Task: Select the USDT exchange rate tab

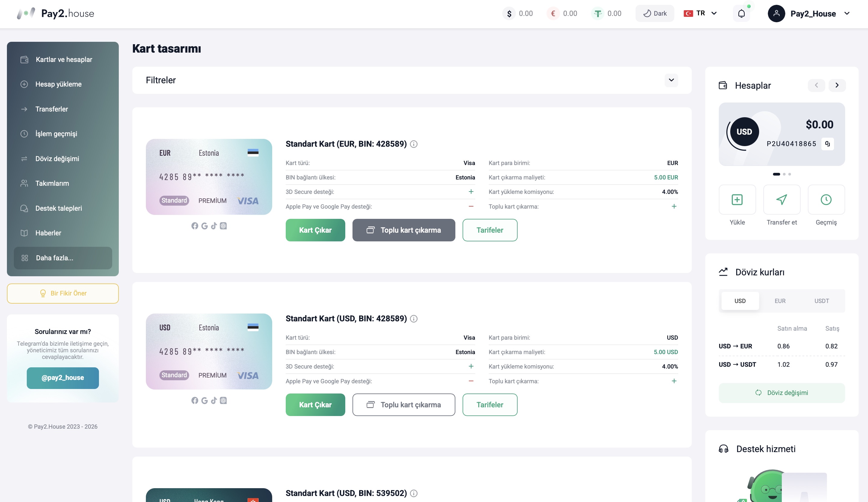Action: (821, 301)
